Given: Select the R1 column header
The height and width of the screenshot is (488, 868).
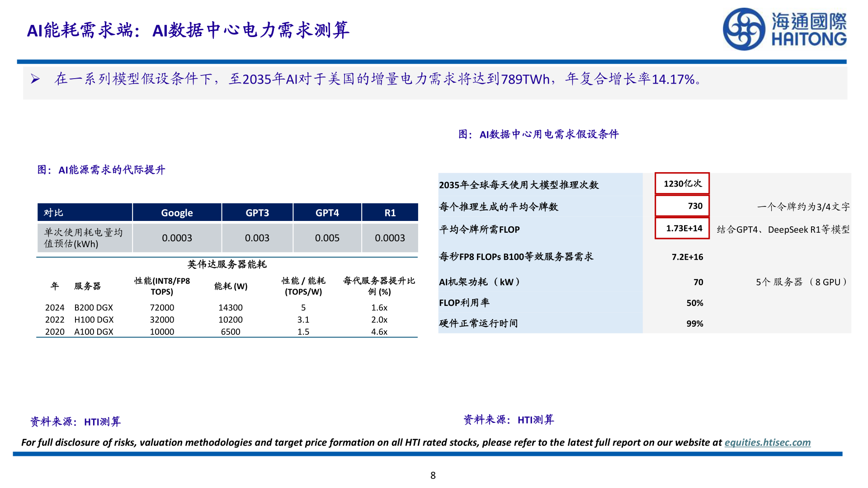Looking at the screenshot, I should click(389, 212).
